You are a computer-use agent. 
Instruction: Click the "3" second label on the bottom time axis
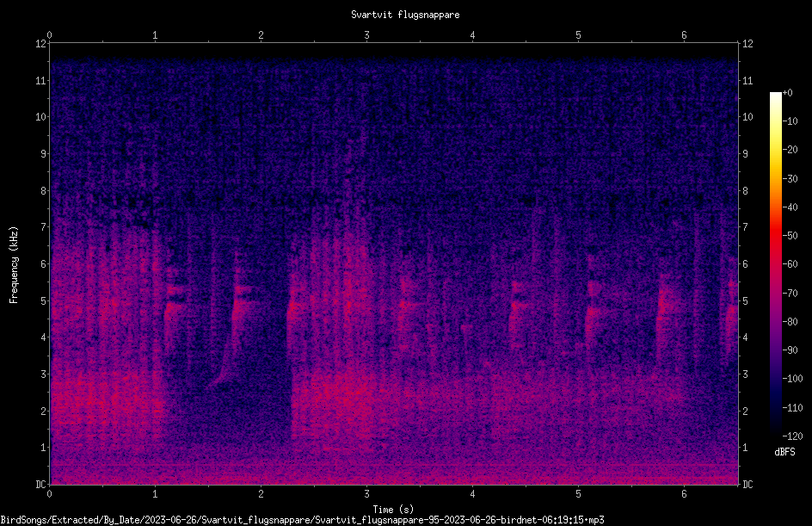pos(366,494)
